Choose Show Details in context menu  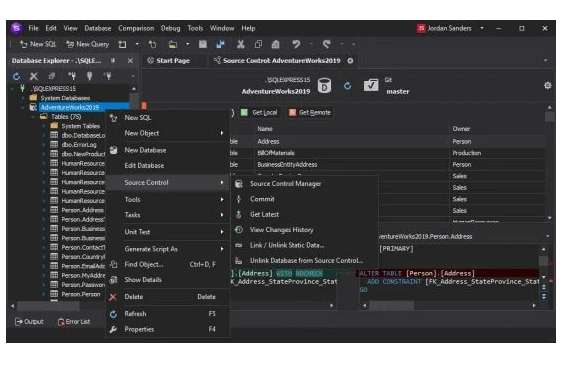[168, 280]
